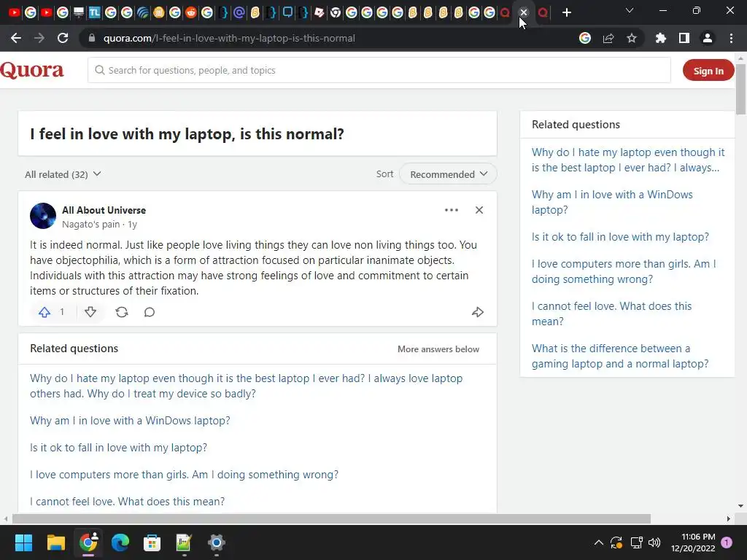Image resolution: width=747 pixels, height=560 pixels.
Task: Open the Windows Start menu
Action: coord(23,542)
